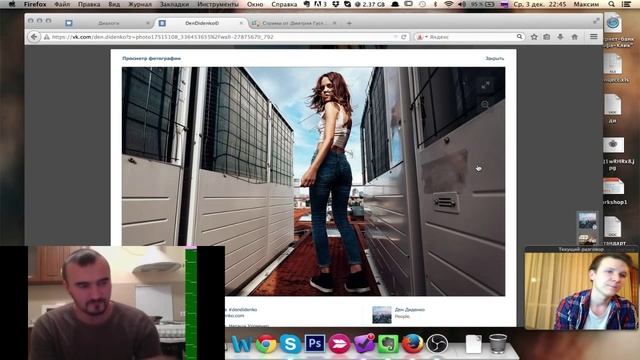This screenshot has width=640, height=360.
Task: Click the Wi-Fi icon in the menu bar
Action: [x=448, y=4]
